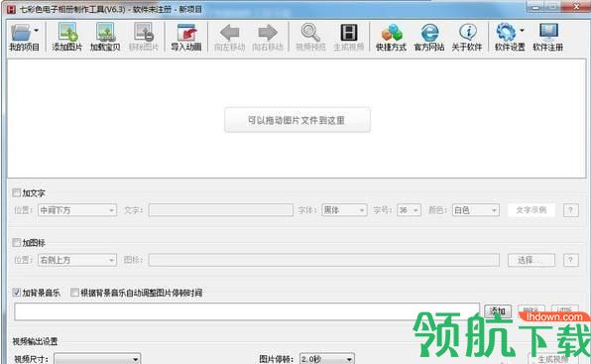
Task: Open the font size dropdown 36
Action: pos(409,210)
